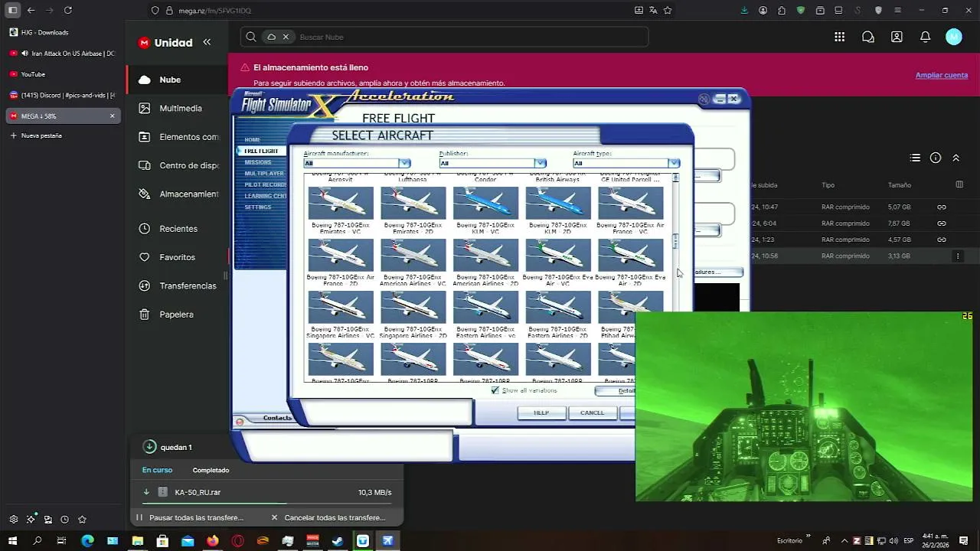Select SETTINGS in Flight Simulator menu
The width and height of the screenshot is (980, 551).
(258, 207)
